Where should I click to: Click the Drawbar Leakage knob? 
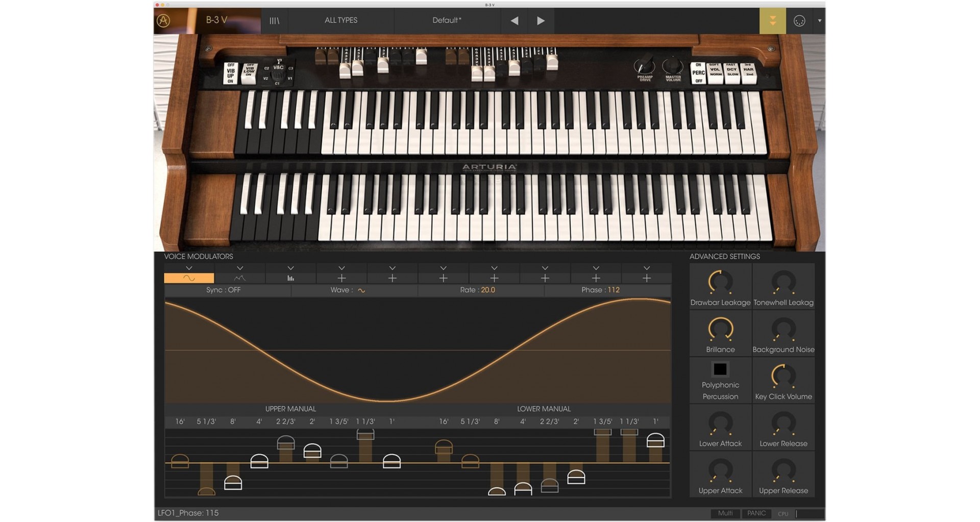point(720,283)
